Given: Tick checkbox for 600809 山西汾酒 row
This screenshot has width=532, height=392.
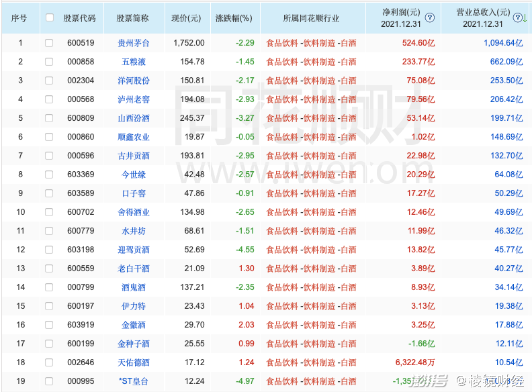Looking at the screenshot, I should (49, 118).
